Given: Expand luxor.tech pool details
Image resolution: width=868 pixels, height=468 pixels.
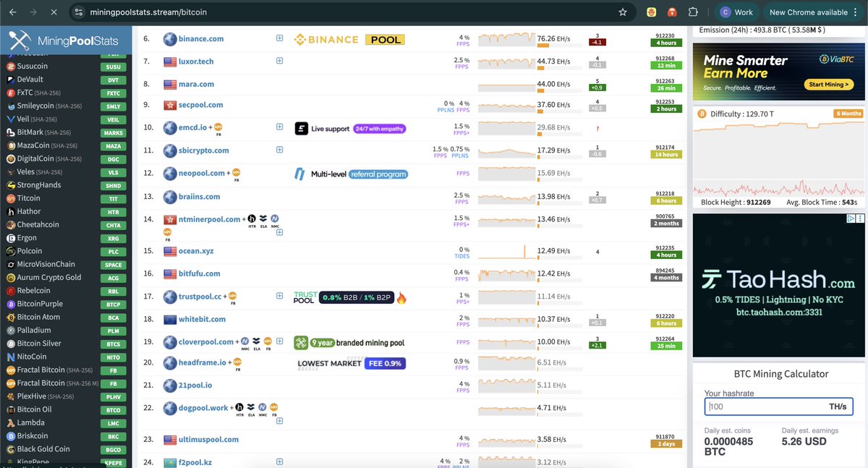Looking at the screenshot, I should click(279, 61).
